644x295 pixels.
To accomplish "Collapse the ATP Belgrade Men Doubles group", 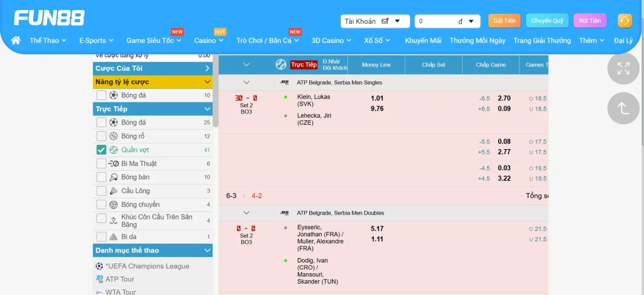I will [246, 213].
